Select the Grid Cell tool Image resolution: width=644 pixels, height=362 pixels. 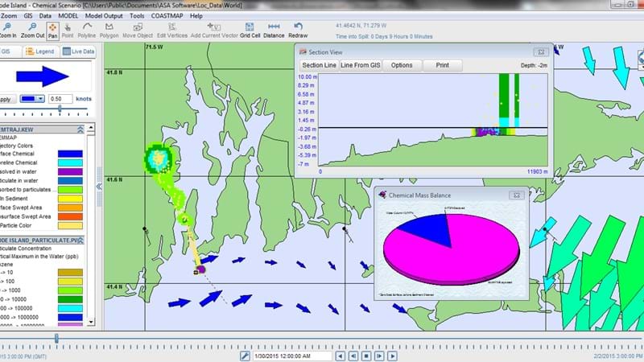[x=250, y=31]
